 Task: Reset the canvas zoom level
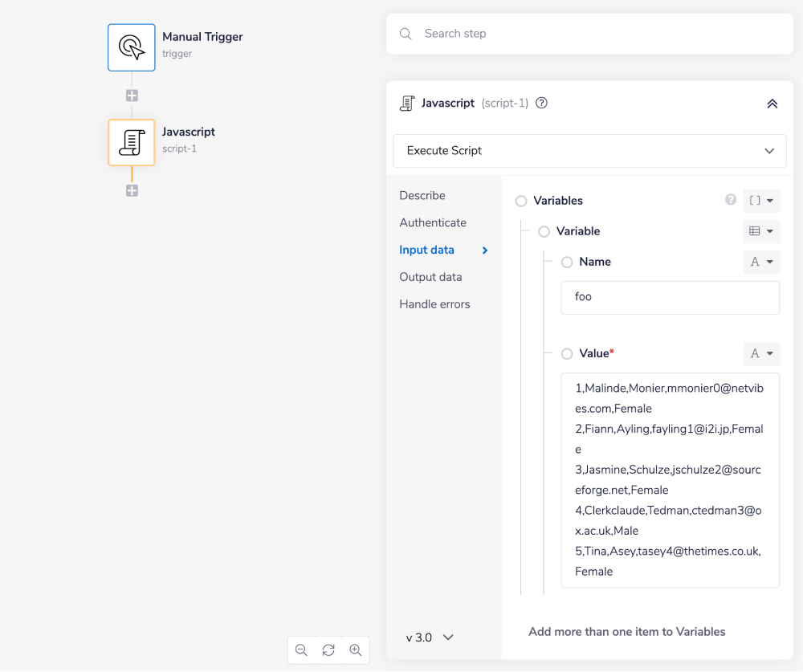pos(328,650)
